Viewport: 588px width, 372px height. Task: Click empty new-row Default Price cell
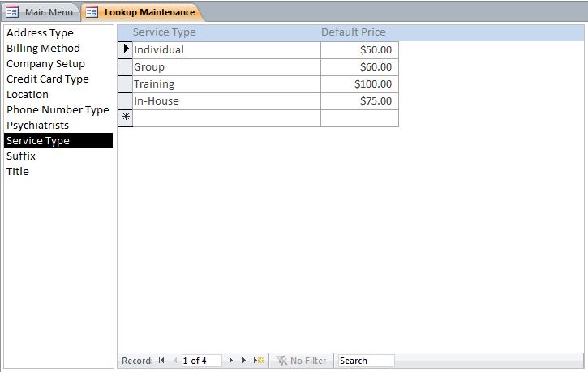coord(359,118)
